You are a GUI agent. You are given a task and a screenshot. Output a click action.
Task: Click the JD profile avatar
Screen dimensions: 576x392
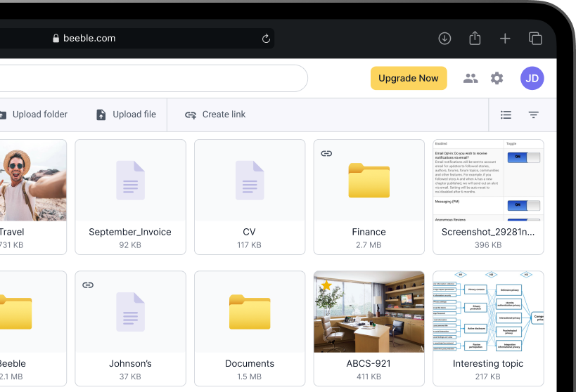tap(532, 79)
